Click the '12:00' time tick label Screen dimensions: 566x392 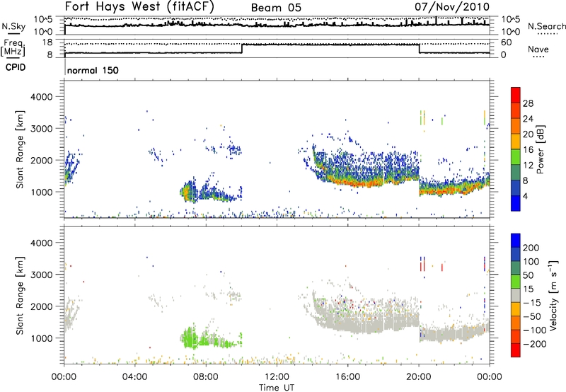point(277,377)
